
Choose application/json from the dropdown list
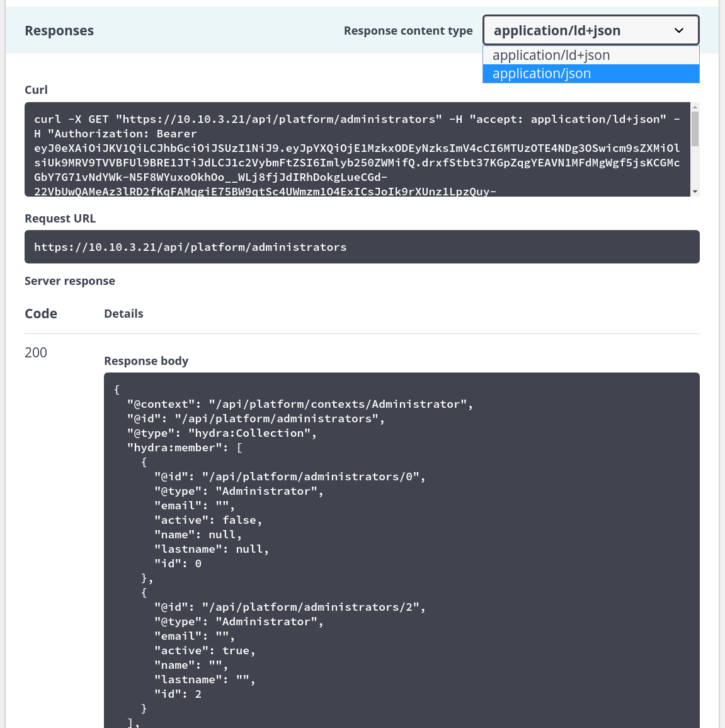pos(591,74)
